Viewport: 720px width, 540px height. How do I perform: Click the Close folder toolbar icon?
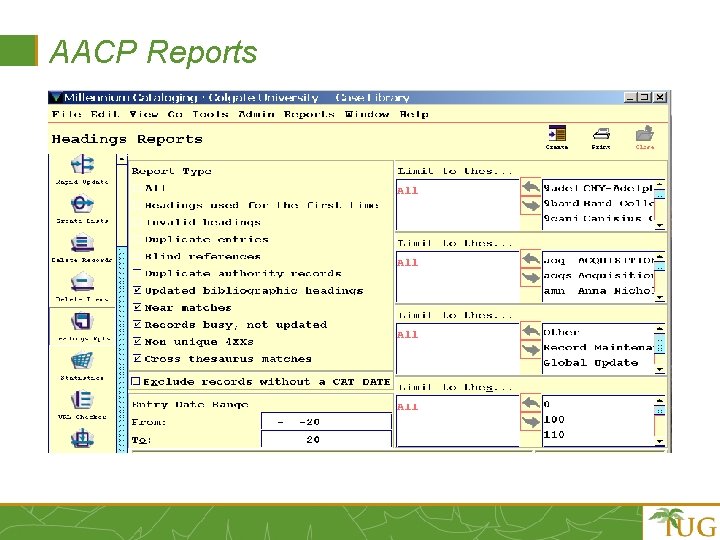[645, 137]
